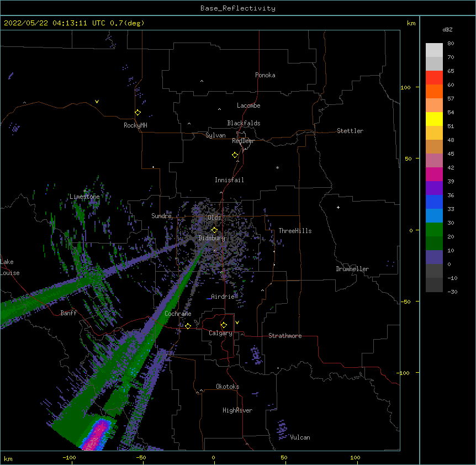Select the purple 39 dBZ legend swatch
Image resolution: width=476 pixels, height=465 pixels.
[x=434, y=188]
